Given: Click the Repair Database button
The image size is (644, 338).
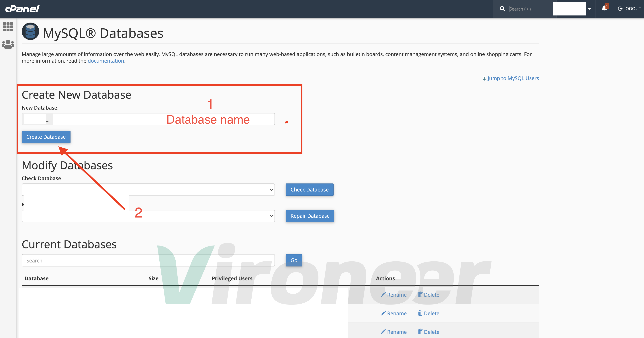Looking at the screenshot, I should click(x=310, y=216).
